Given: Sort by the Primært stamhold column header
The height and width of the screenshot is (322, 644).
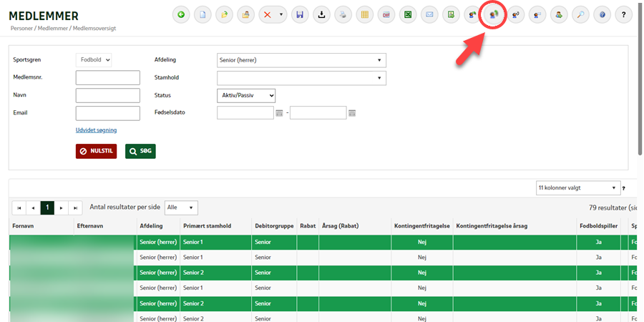Looking at the screenshot, I should coord(207,226).
